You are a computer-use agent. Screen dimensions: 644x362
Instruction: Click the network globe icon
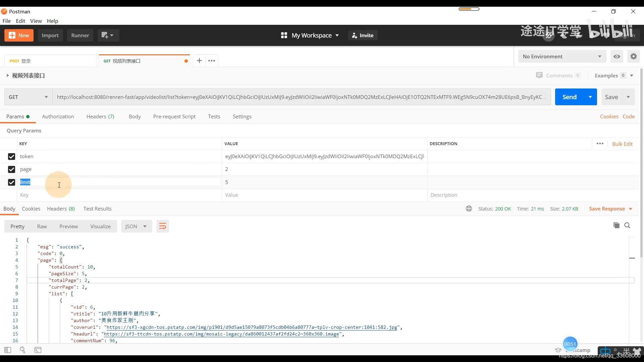[469, 208]
